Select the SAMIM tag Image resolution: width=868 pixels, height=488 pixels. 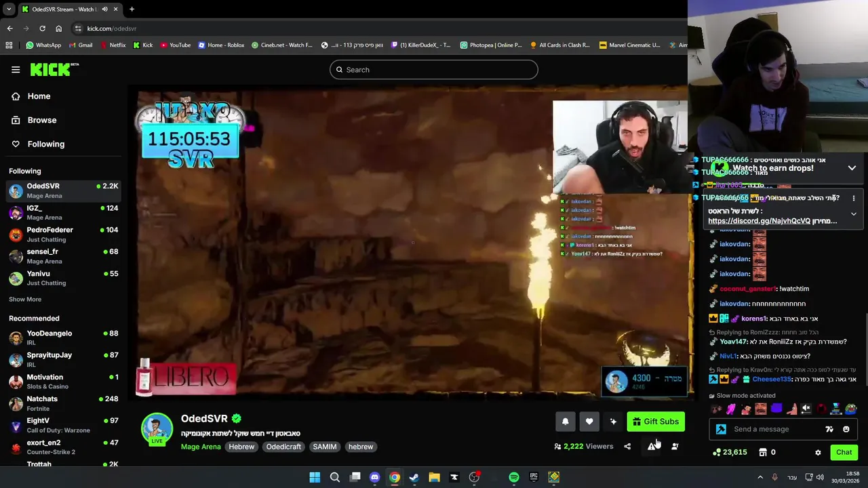point(325,447)
